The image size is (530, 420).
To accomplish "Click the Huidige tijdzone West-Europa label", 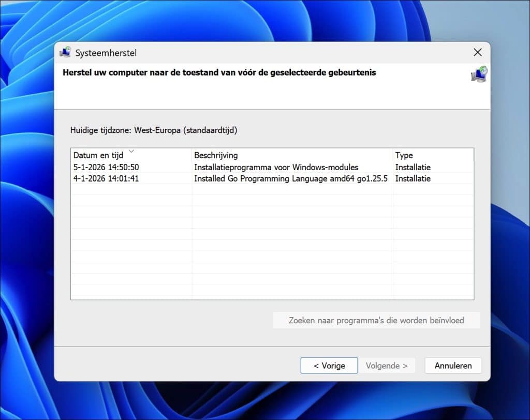I will pos(154,130).
